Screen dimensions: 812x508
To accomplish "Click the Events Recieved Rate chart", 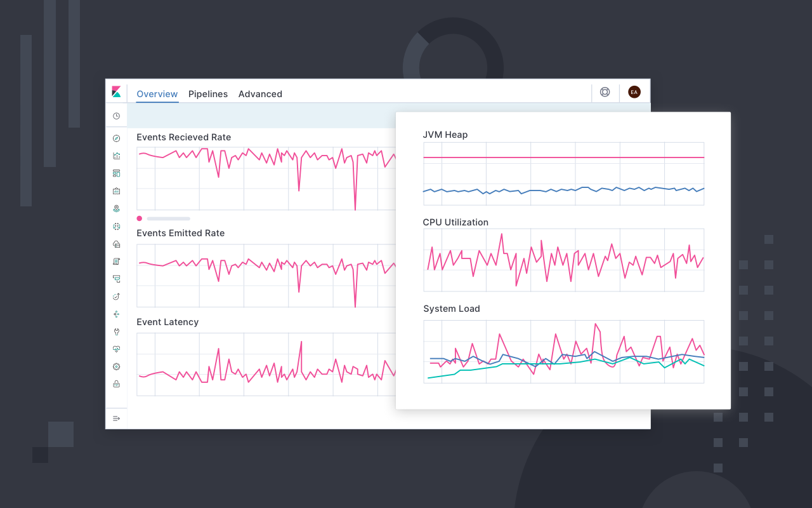I will pos(266,178).
